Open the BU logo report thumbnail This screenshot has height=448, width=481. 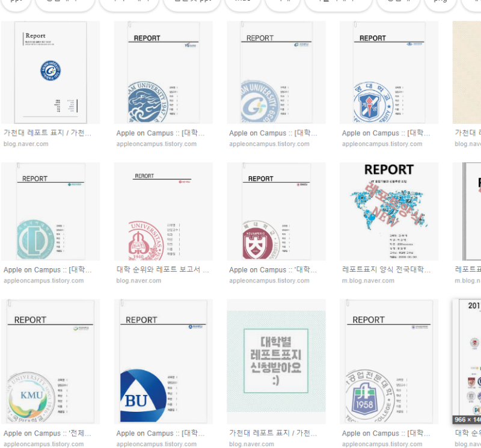pos(164,361)
